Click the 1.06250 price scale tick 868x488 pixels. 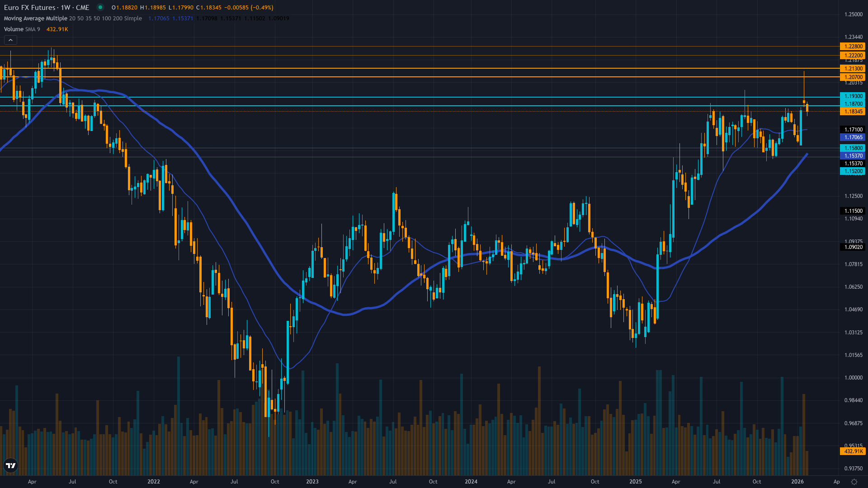tap(854, 287)
